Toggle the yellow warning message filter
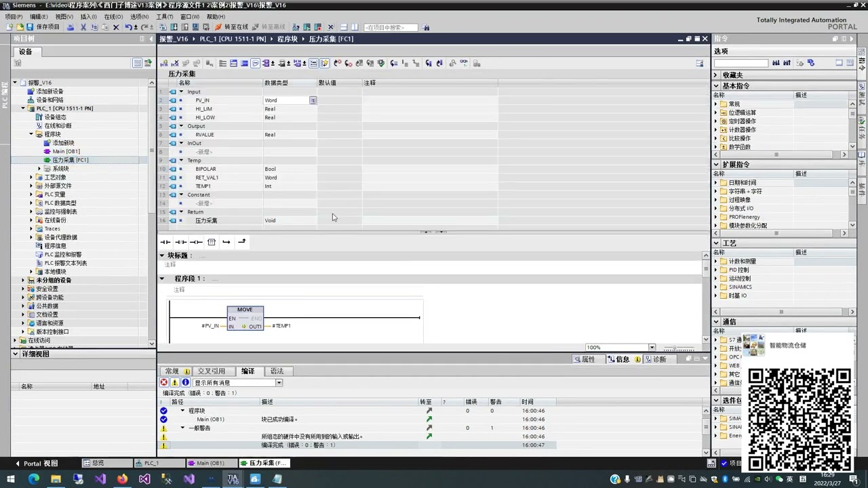Image resolution: width=868 pixels, height=488 pixels. point(174,383)
